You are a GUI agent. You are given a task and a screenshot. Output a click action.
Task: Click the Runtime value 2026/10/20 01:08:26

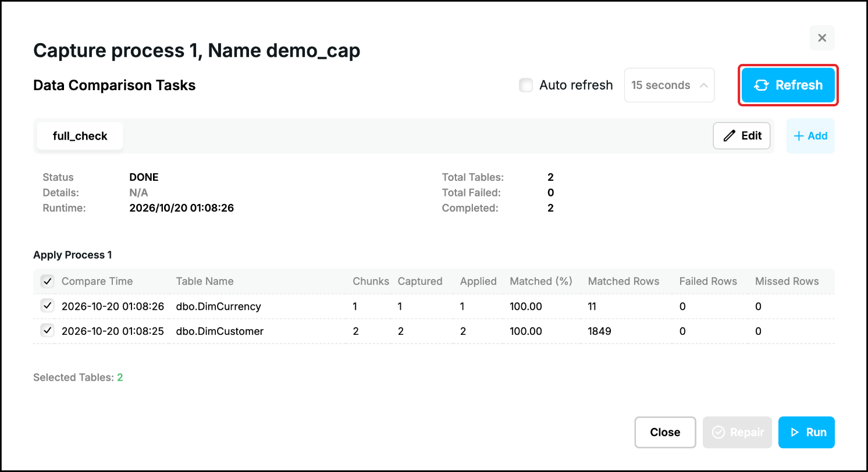click(182, 208)
